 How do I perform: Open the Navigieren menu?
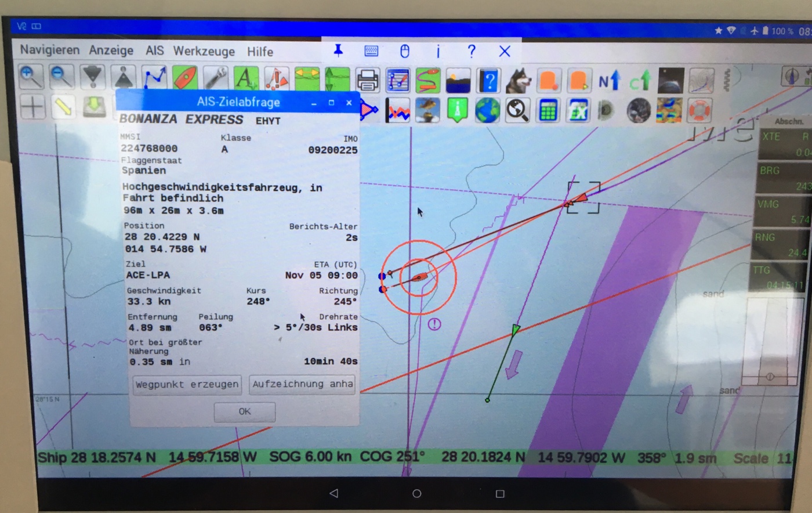tap(50, 50)
